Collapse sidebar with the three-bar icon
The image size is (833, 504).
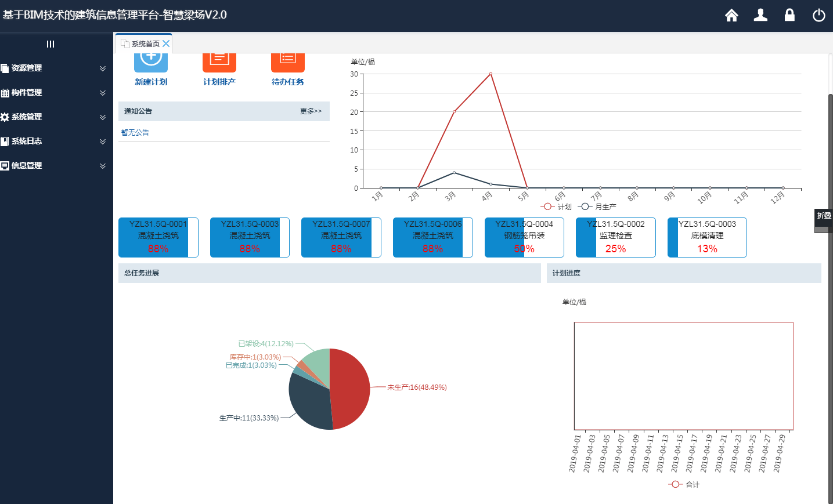[51, 44]
